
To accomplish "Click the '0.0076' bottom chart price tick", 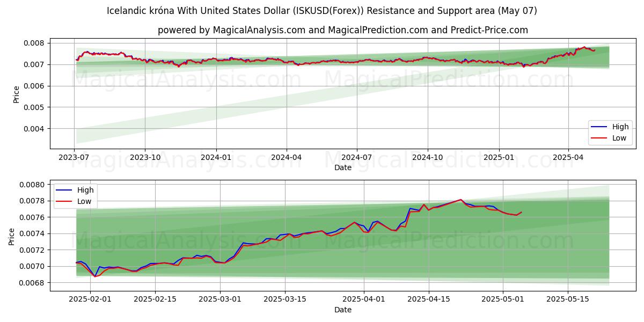I will click(33, 217).
